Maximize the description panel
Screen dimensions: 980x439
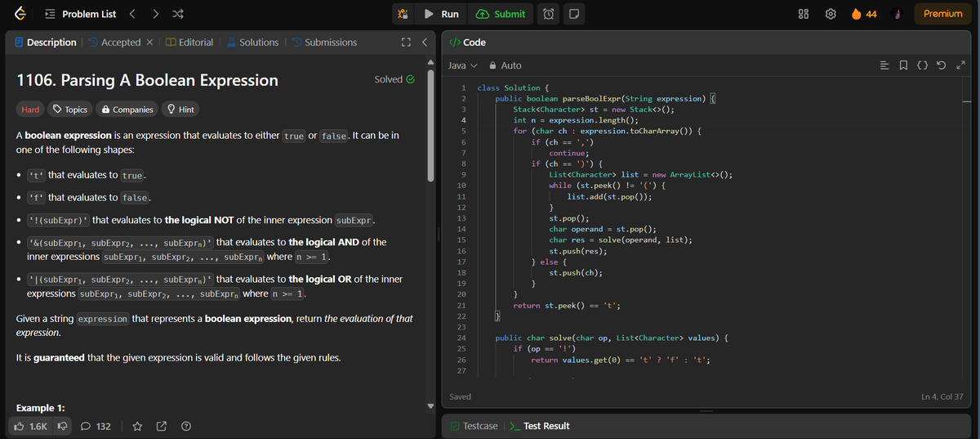(405, 43)
